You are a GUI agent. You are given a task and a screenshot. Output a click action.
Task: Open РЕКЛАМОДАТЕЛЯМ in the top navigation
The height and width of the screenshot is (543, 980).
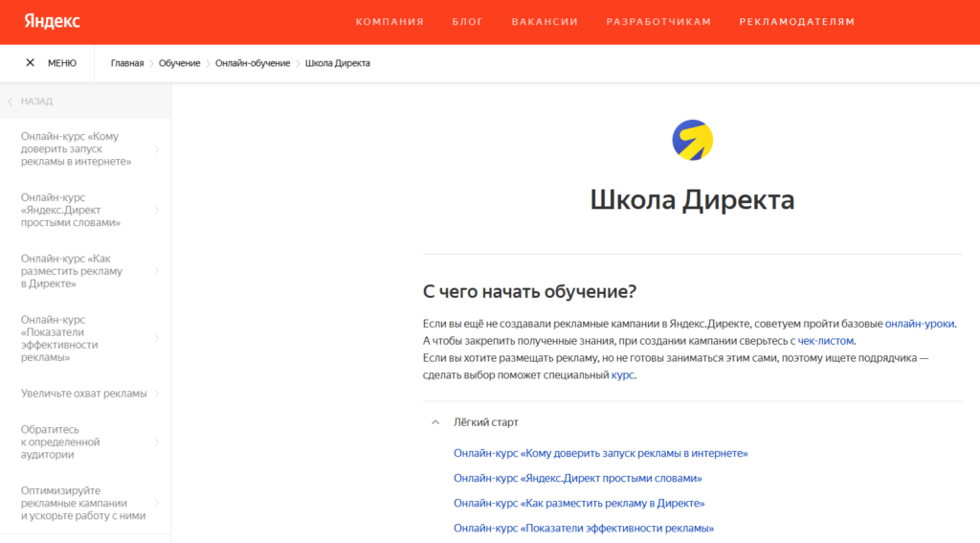[x=797, y=22]
